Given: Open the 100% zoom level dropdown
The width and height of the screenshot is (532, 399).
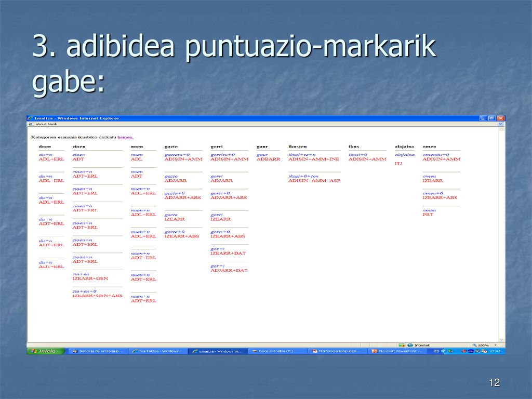Looking at the screenshot, I should 496,345.
